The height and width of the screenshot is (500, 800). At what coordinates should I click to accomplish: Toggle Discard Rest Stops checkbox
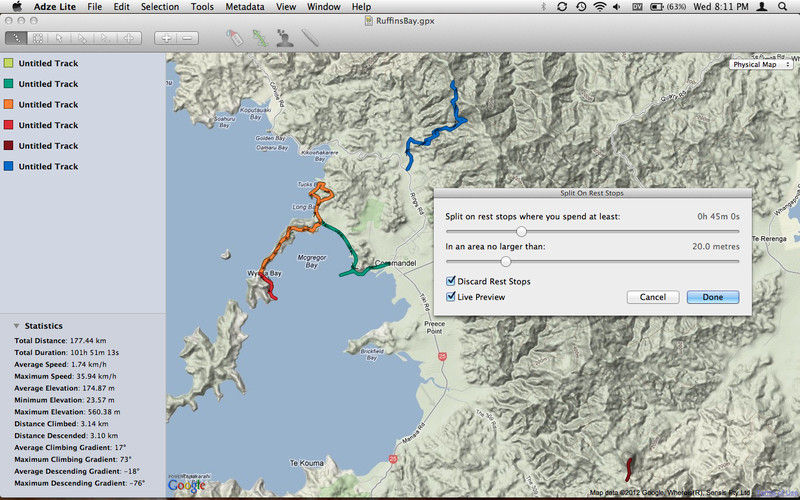click(451, 281)
